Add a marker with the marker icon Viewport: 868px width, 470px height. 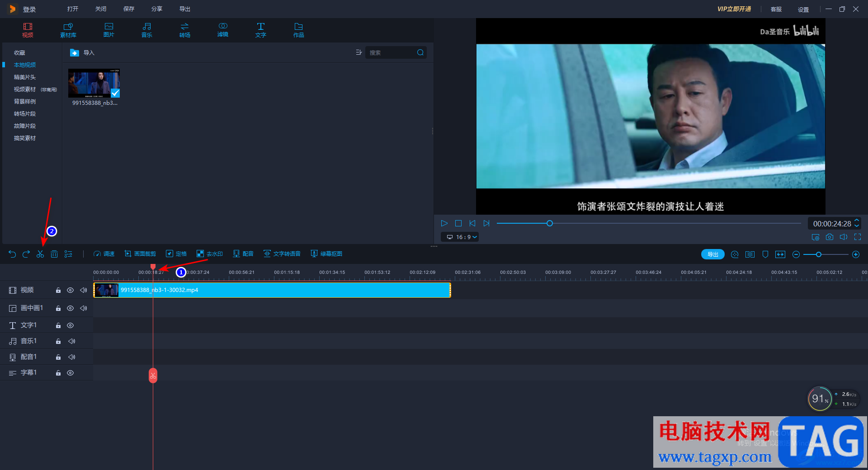pos(765,254)
